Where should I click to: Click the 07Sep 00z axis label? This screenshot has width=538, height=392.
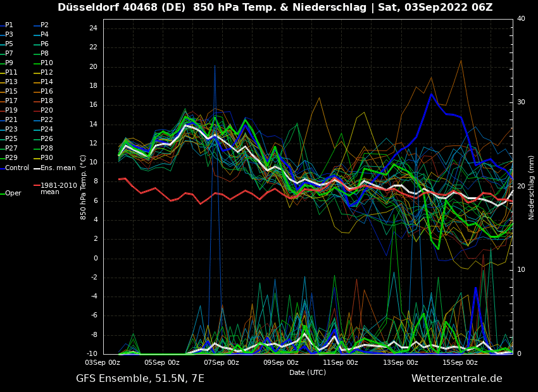[x=222, y=363]
